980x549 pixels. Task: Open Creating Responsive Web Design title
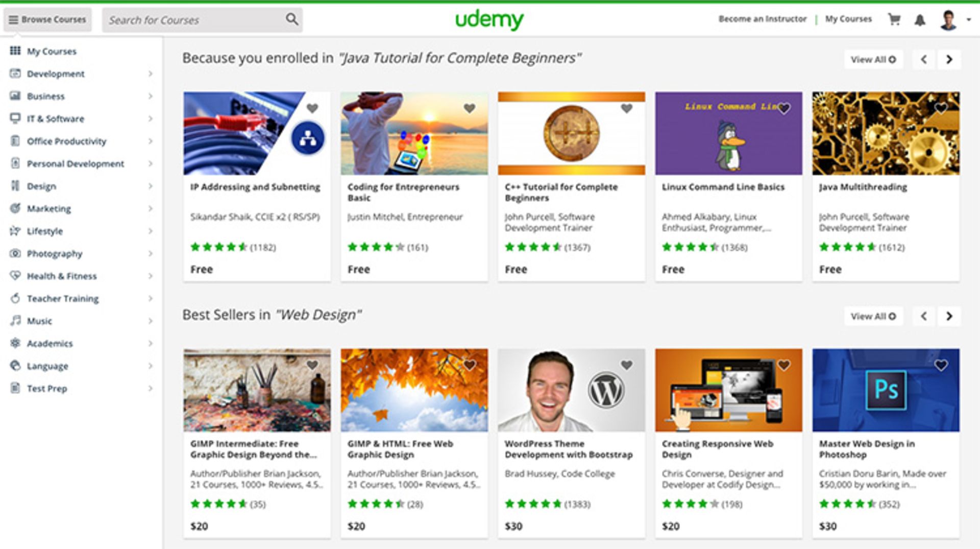click(x=718, y=449)
